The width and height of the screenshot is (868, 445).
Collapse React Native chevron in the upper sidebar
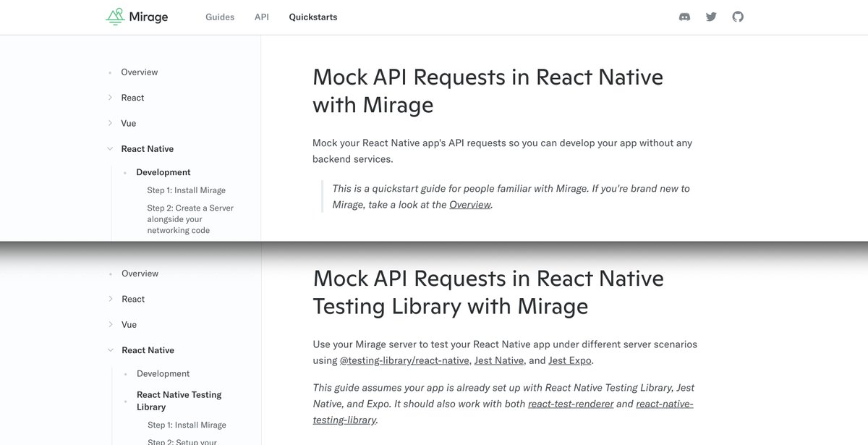pos(110,148)
